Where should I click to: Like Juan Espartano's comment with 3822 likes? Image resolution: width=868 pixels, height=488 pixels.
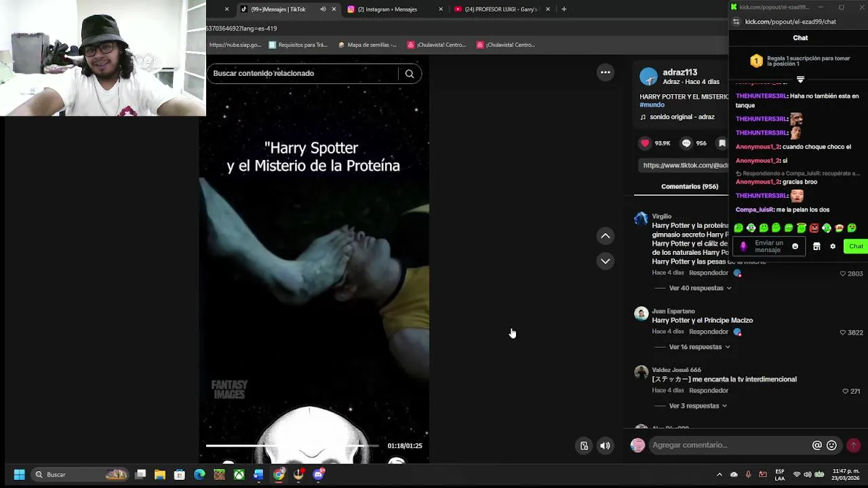click(843, 333)
